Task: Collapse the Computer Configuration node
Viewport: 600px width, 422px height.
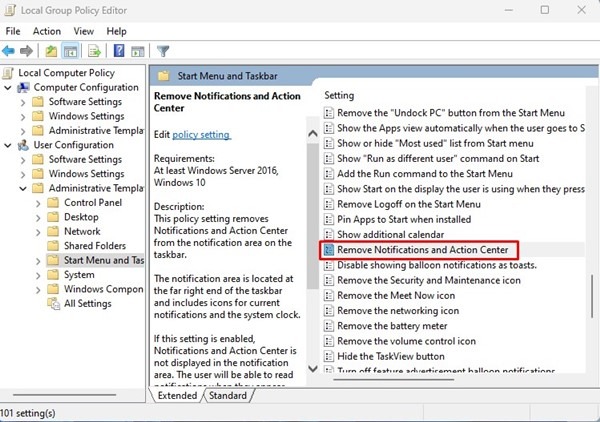Action: click(9, 87)
